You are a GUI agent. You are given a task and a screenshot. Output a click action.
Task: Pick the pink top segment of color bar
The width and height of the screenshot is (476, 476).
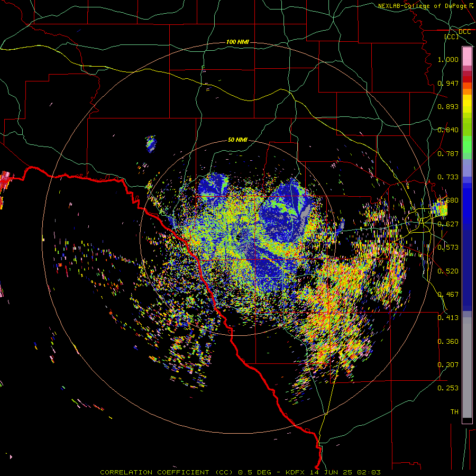pyautogui.click(x=467, y=56)
